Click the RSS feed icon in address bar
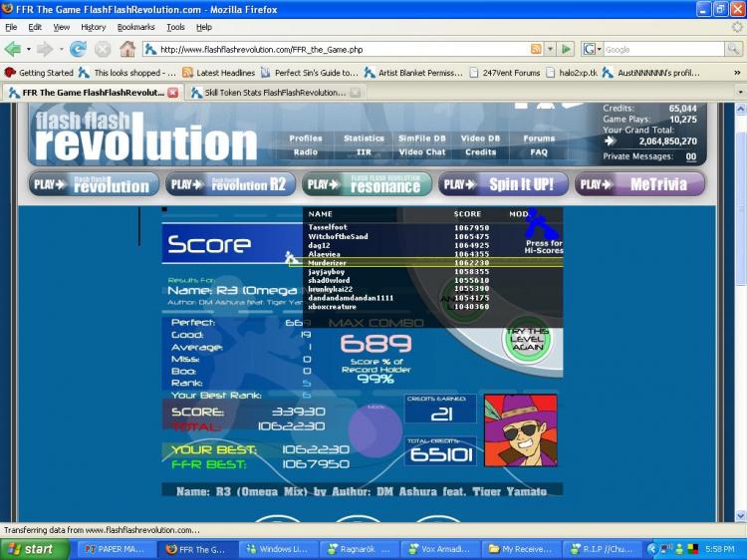The image size is (747, 560). point(537,49)
